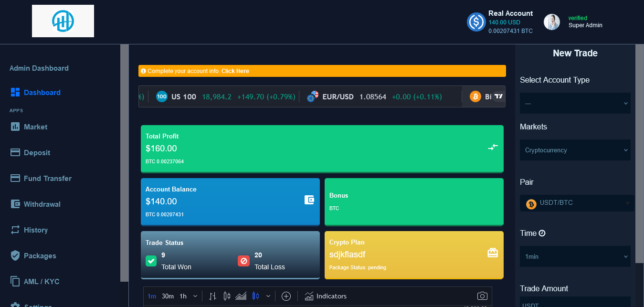Screen dimensions: 644x307
Task: Open the Time 1min dropdown
Action: 575,256
